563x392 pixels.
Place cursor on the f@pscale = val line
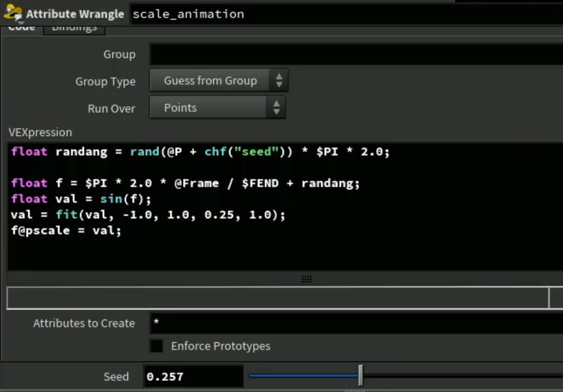[66, 230]
